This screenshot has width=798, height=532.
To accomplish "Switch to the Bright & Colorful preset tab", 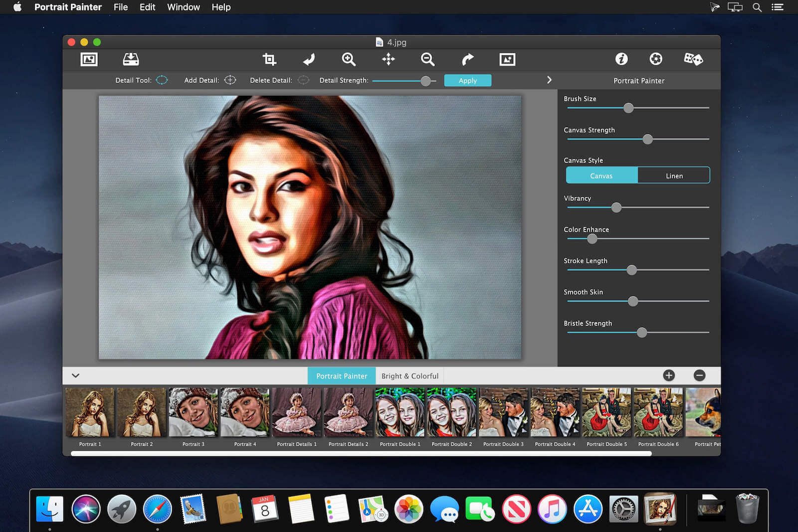I will [x=409, y=375].
